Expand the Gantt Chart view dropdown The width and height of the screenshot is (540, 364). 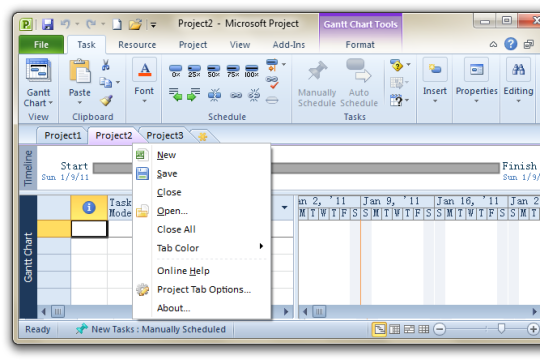click(51, 103)
